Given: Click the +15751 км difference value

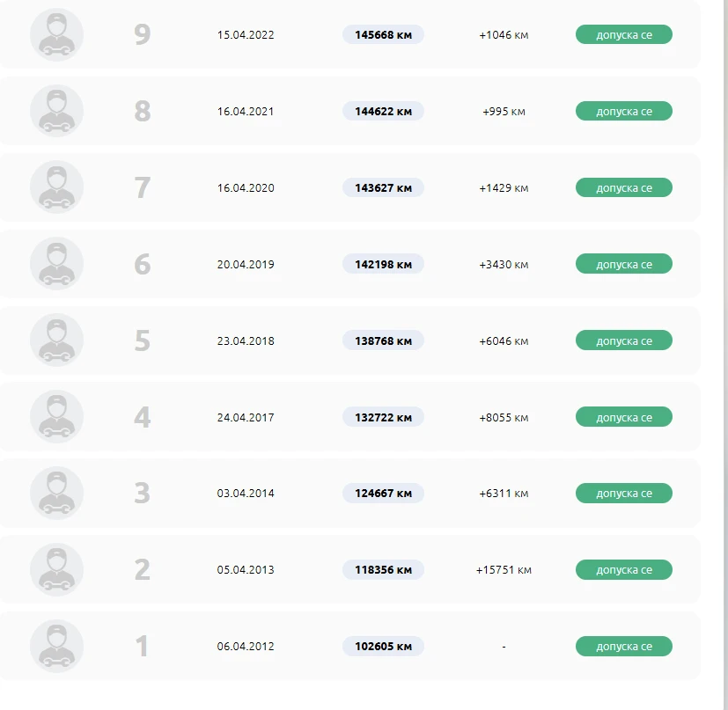Looking at the screenshot, I should (504, 570).
